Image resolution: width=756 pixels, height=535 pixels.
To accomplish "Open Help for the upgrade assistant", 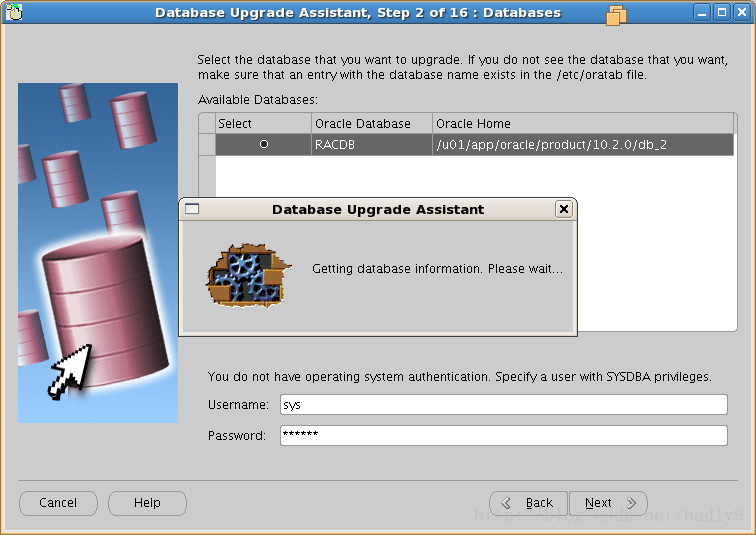I will pyautogui.click(x=148, y=503).
